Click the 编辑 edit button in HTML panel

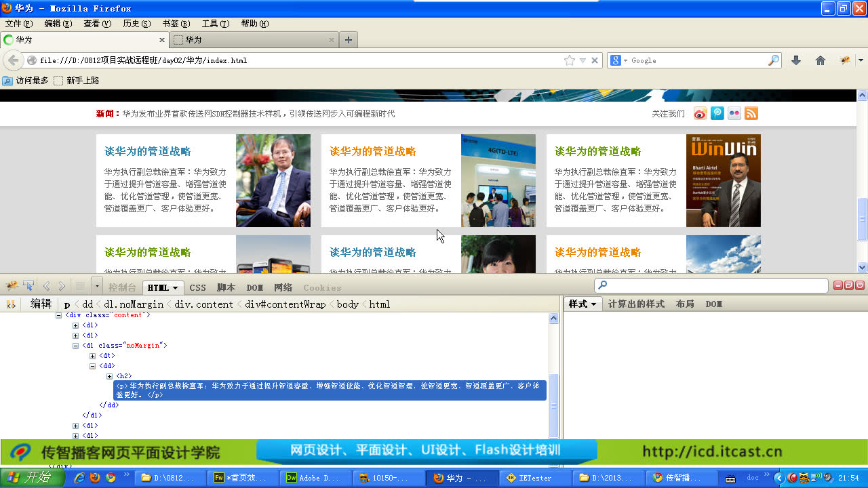click(x=41, y=304)
